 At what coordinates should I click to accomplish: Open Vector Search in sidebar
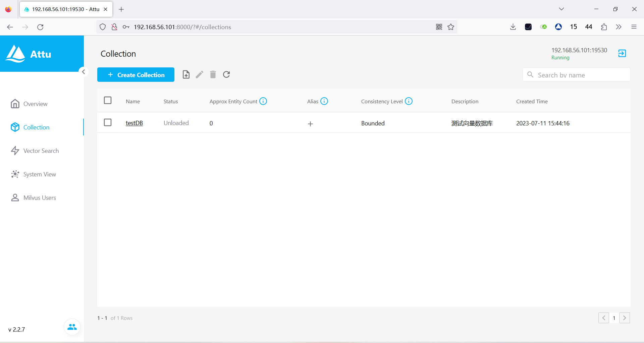point(35,151)
